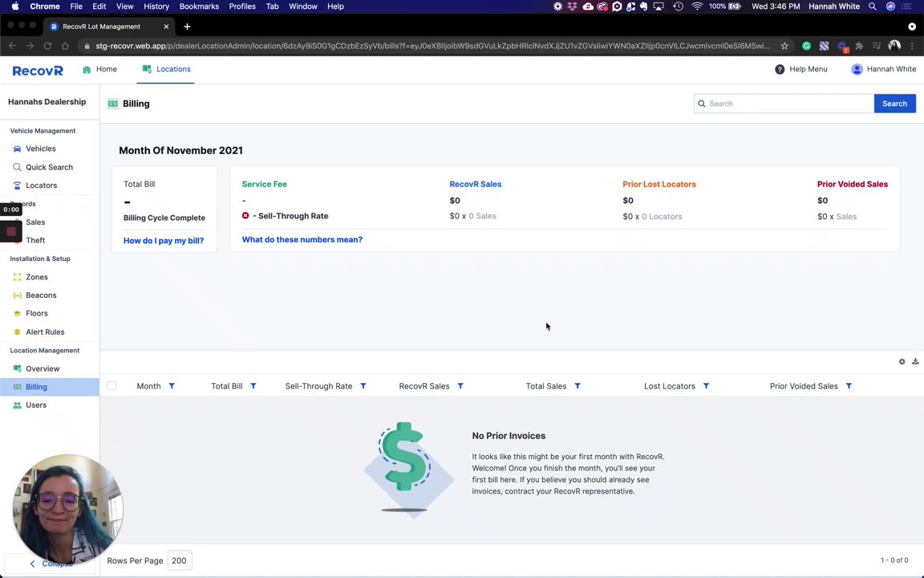Open a new browser tab
This screenshot has height=578, width=924.
187,26
